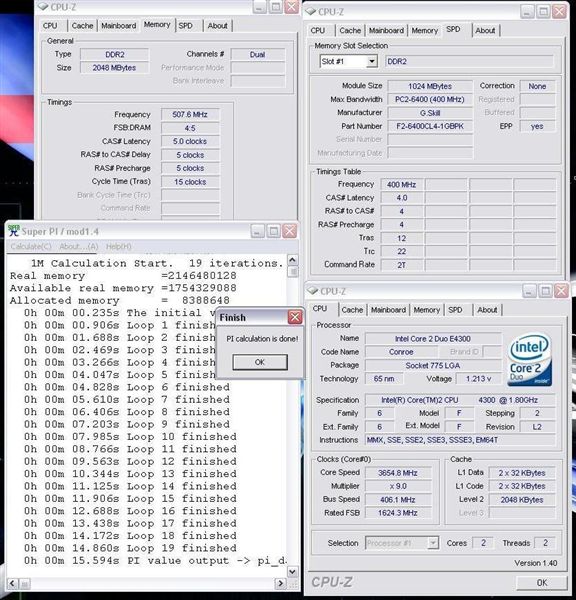Click the F2-6400CL4-1GBPK part number field
The image size is (576, 600).
coord(430,126)
